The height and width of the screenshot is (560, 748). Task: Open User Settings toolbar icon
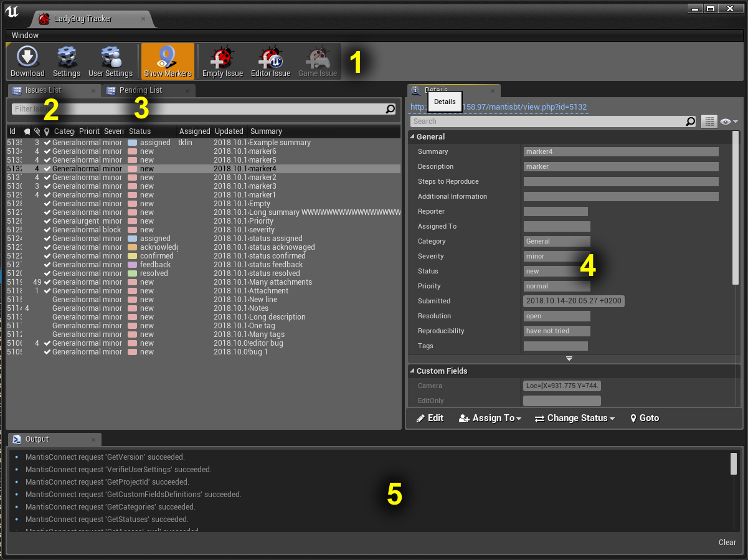110,61
